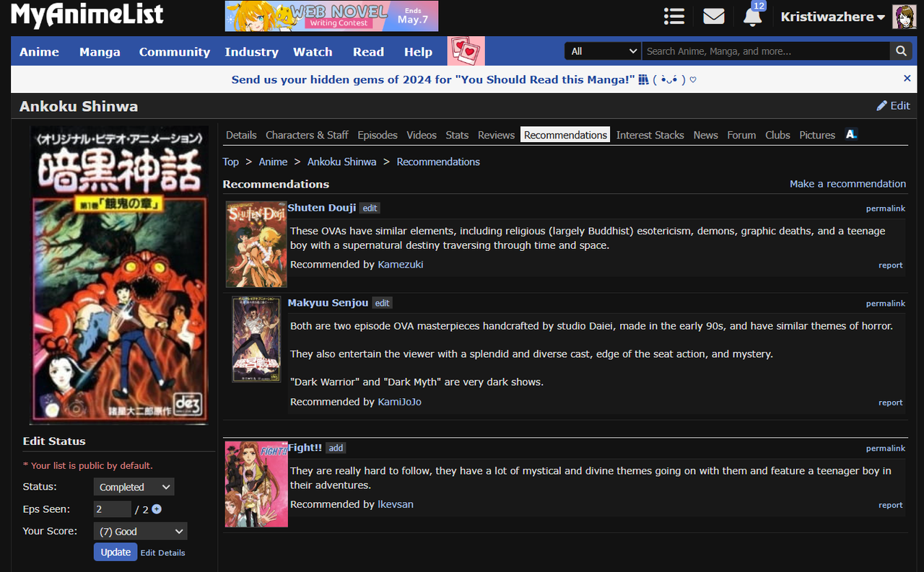The width and height of the screenshot is (924, 572).
Task: Switch to the Interest Stacks tab
Action: [x=650, y=135]
